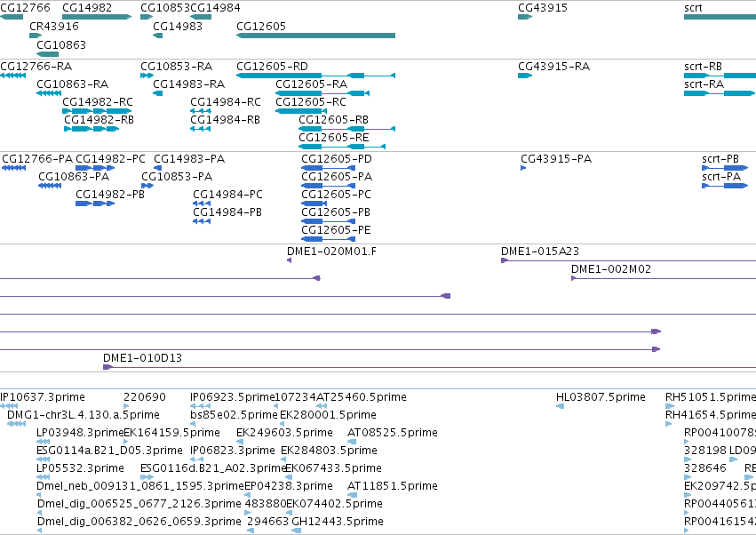This screenshot has width=756, height=535.
Task: Select transcript label CG14983-RA
Action: 189,84
